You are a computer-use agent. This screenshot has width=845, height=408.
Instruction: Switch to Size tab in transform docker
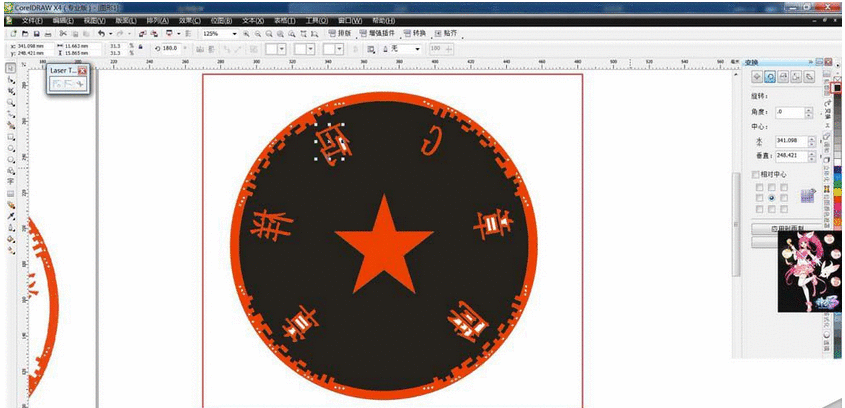[x=796, y=77]
